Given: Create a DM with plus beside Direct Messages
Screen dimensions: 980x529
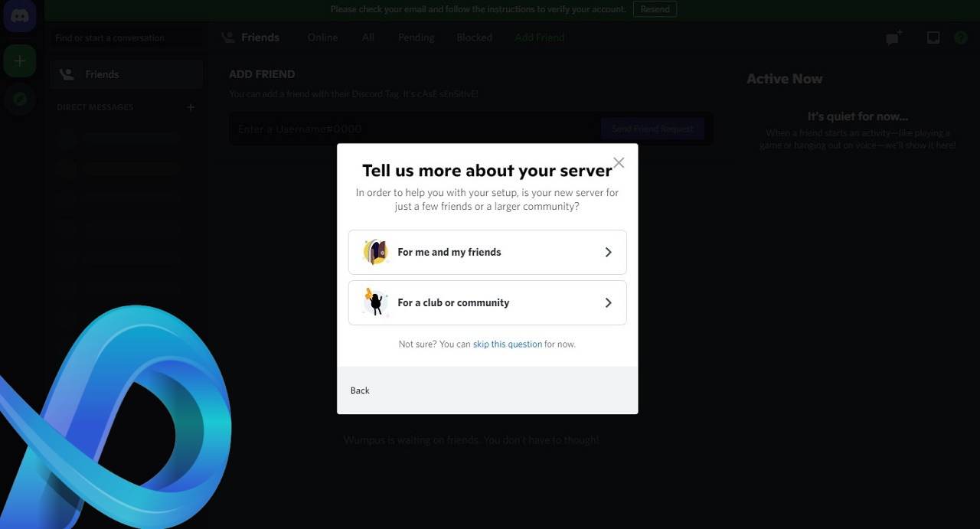Looking at the screenshot, I should coord(191,107).
